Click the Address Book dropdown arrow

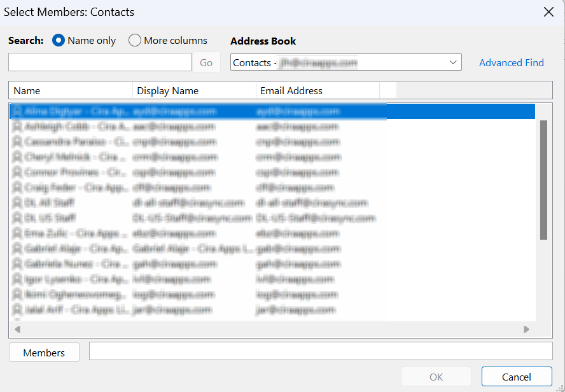pos(453,62)
